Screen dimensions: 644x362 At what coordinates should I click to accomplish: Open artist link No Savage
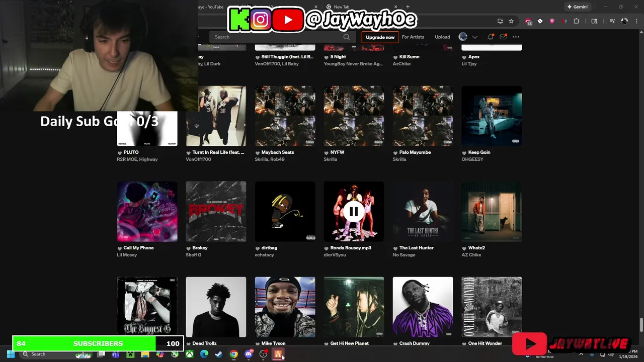(x=404, y=255)
